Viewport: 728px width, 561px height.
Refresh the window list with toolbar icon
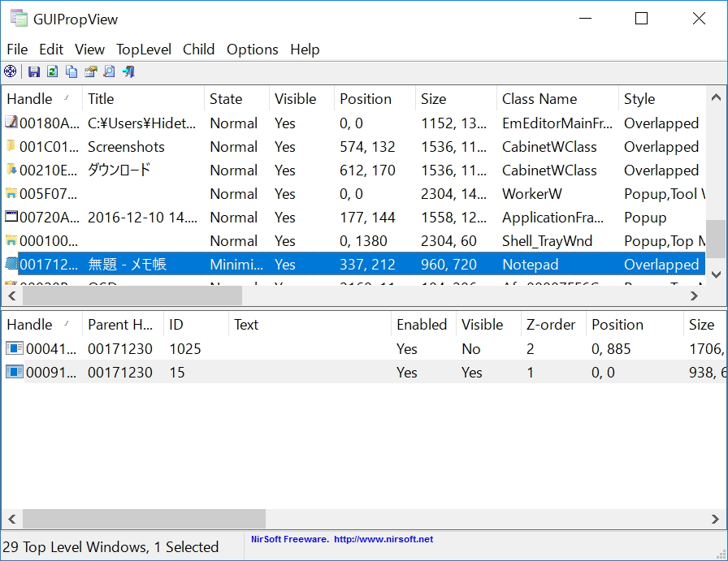(x=52, y=71)
